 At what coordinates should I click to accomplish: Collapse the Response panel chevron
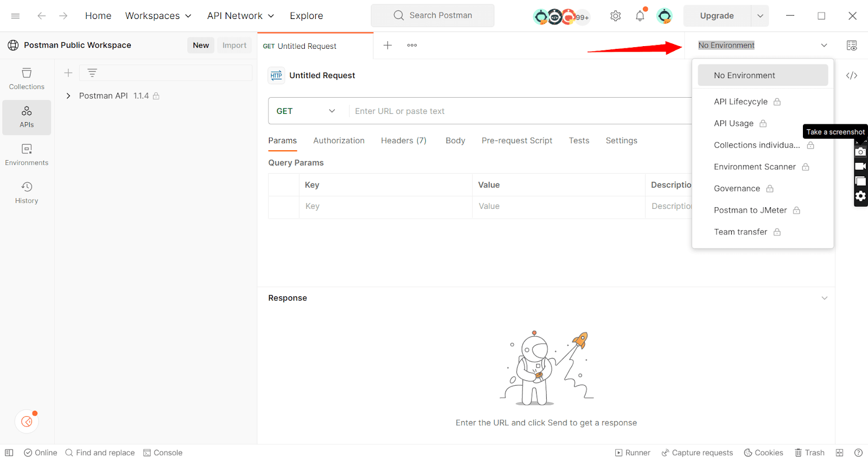pos(824,298)
